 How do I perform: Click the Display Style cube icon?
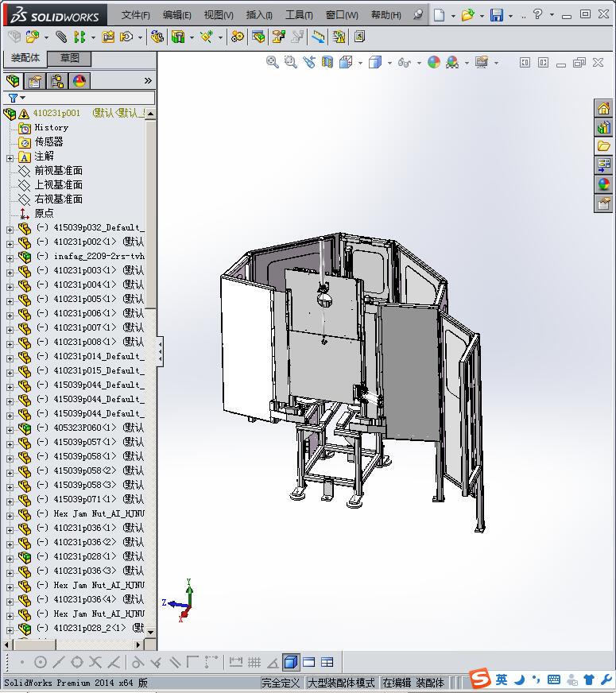click(374, 62)
